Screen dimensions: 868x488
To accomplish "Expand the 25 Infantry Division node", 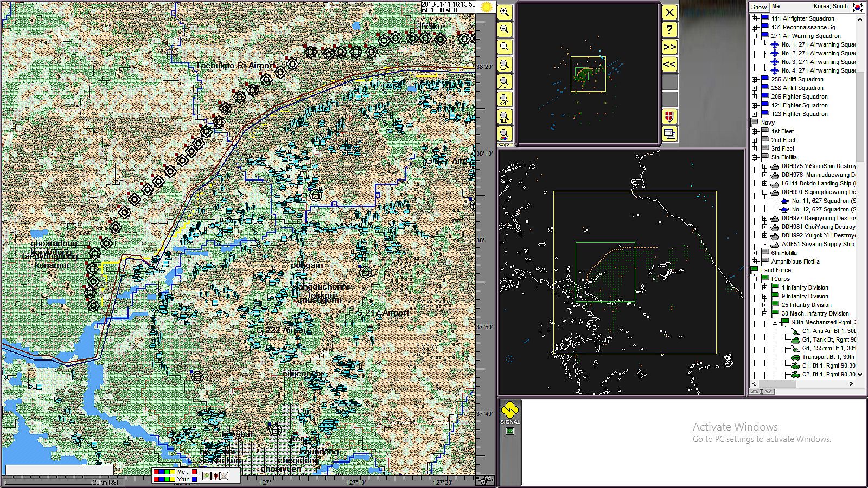I will pyautogui.click(x=764, y=305).
